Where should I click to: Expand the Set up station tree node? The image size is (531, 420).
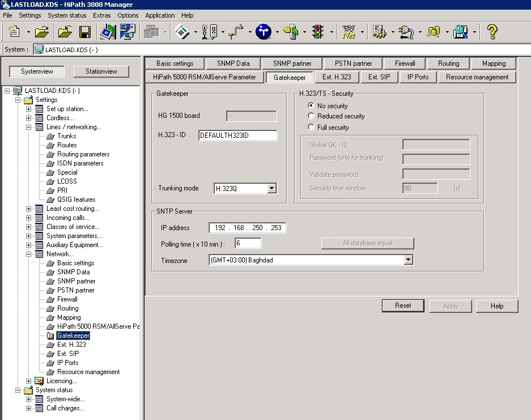tap(28, 109)
